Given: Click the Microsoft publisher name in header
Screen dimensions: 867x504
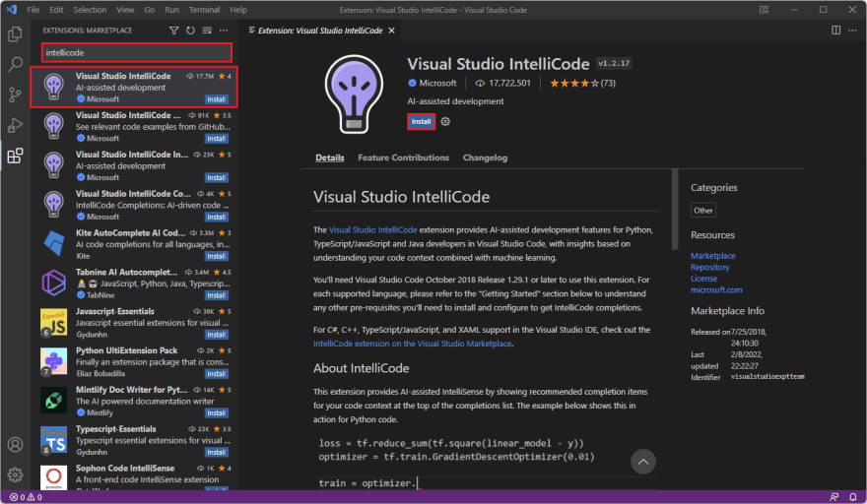Looking at the screenshot, I should 437,83.
